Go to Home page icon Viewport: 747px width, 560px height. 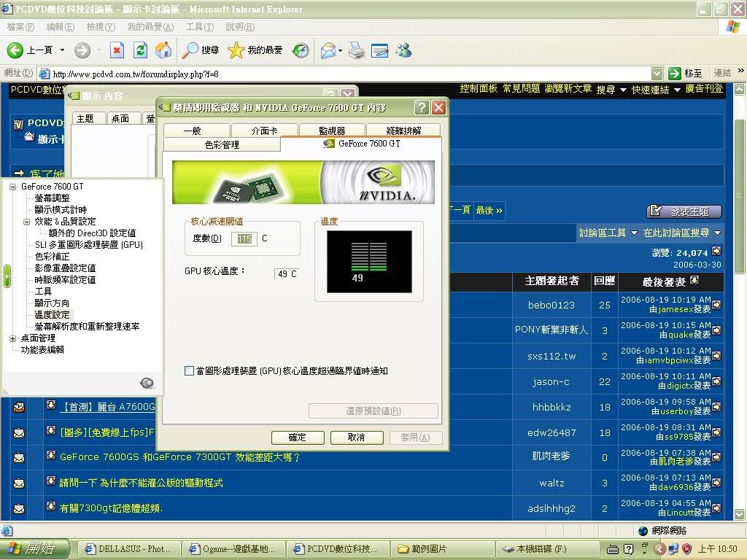[164, 50]
